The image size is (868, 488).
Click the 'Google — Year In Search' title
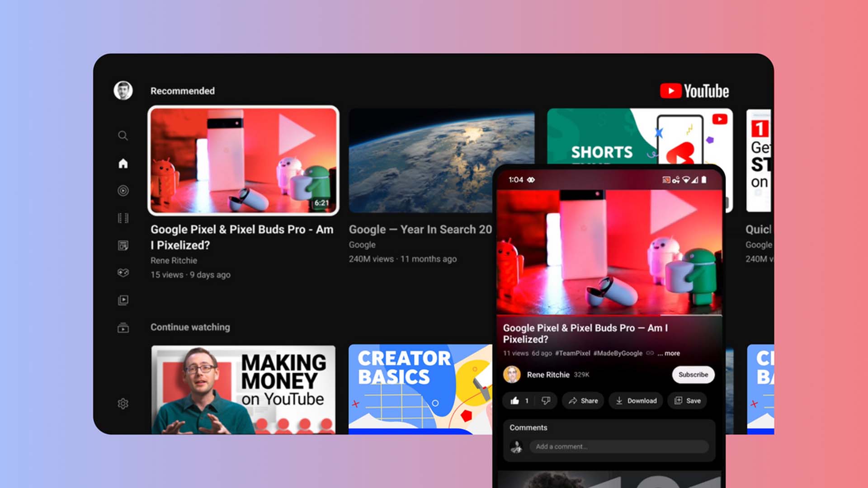click(x=420, y=230)
